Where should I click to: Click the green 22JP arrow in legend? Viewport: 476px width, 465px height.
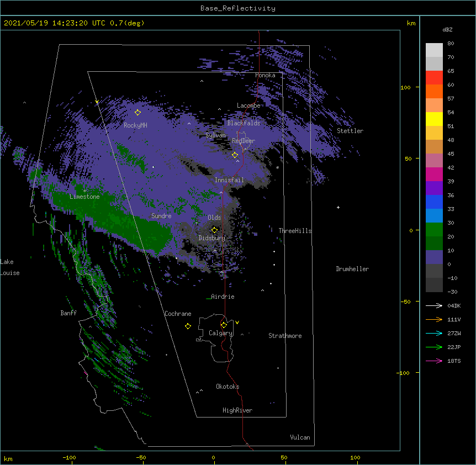434,347
